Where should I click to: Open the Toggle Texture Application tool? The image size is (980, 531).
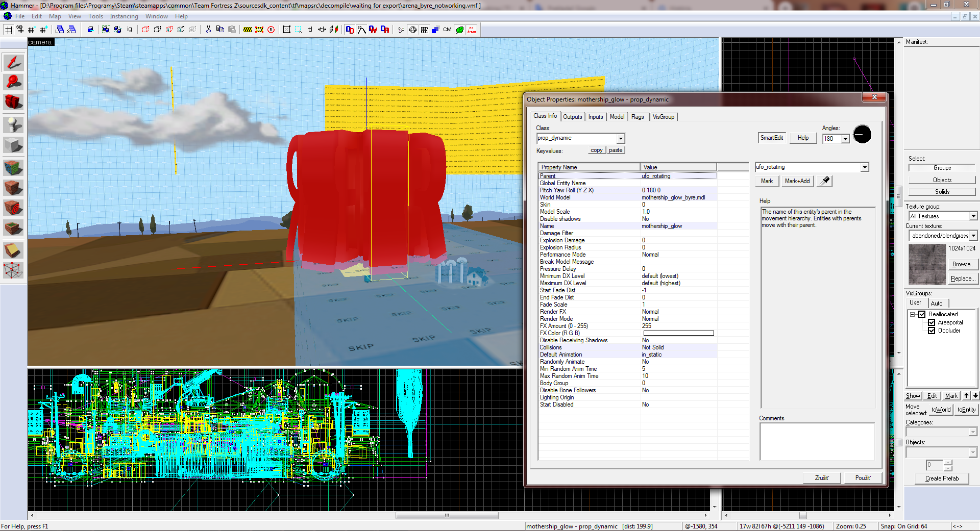pos(14,167)
